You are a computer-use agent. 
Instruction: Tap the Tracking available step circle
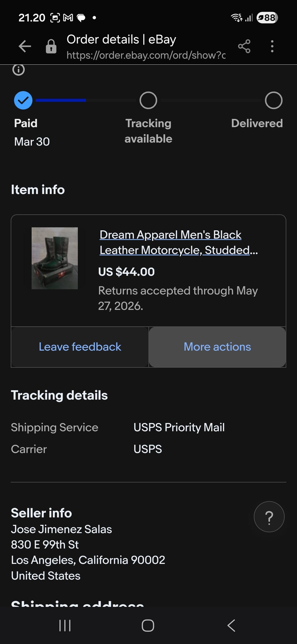click(148, 100)
